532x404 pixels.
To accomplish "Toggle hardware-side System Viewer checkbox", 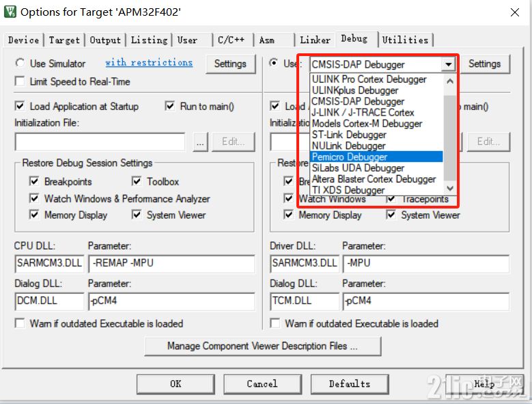I will coord(391,215).
